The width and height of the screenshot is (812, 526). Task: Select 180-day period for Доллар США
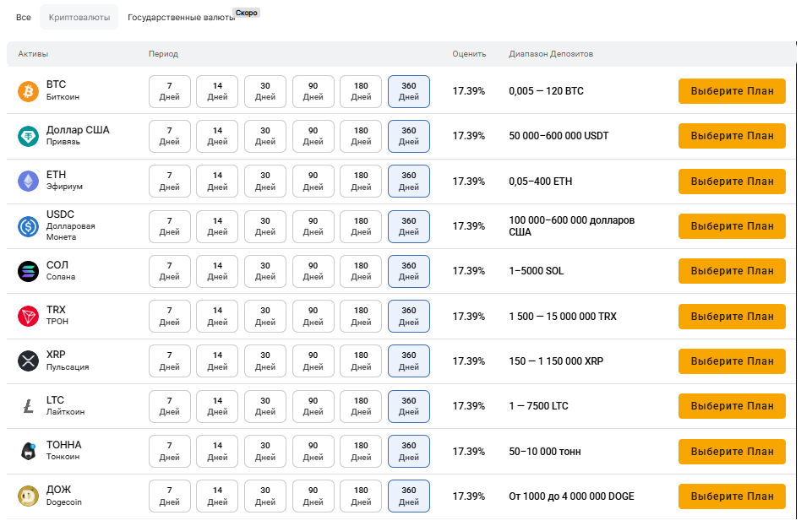coord(361,137)
